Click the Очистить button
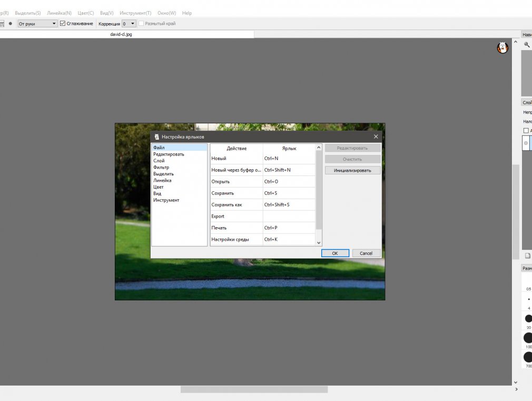The image size is (532, 401). click(352, 159)
